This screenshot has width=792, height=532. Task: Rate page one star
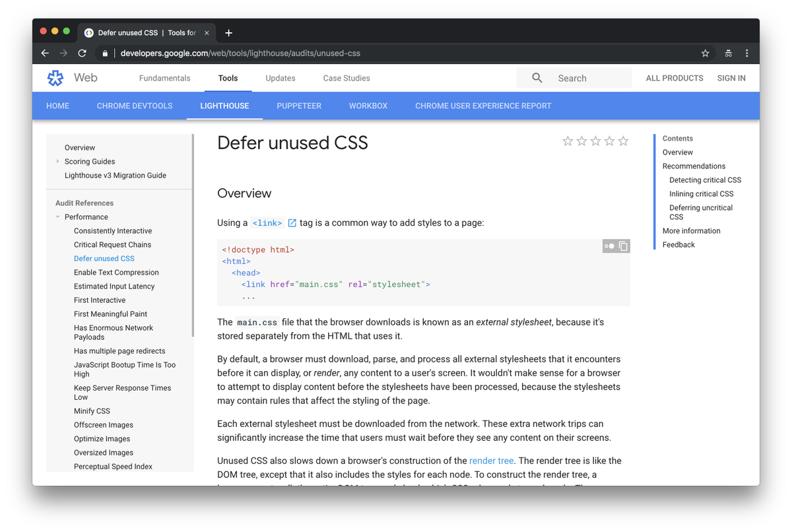pos(568,141)
